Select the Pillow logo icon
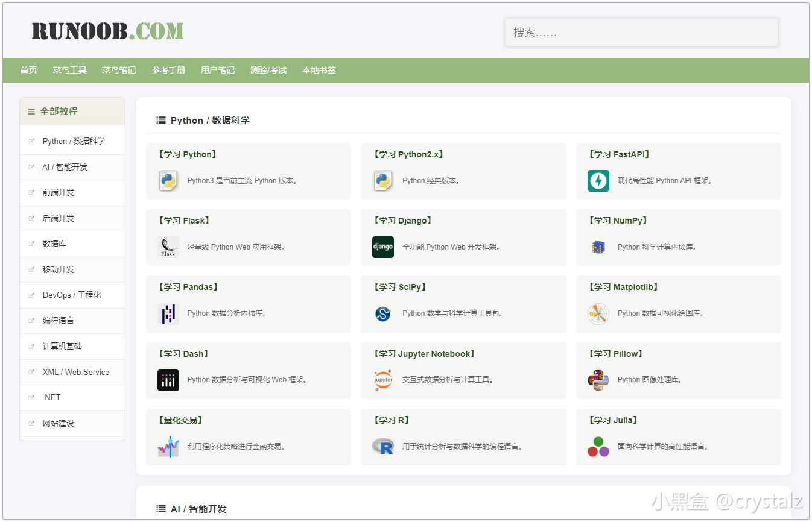 (598, 380)
